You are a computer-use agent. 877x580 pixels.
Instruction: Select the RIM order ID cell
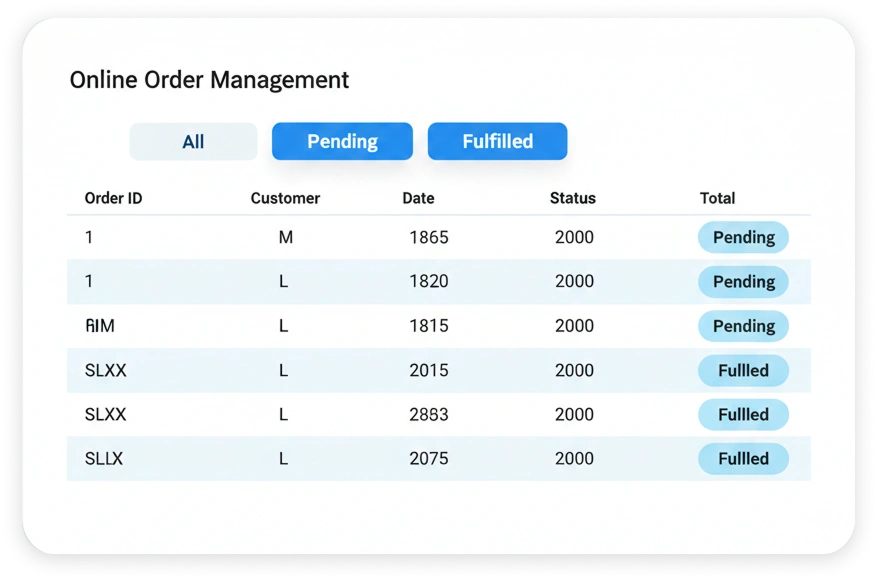pos(100,326)
